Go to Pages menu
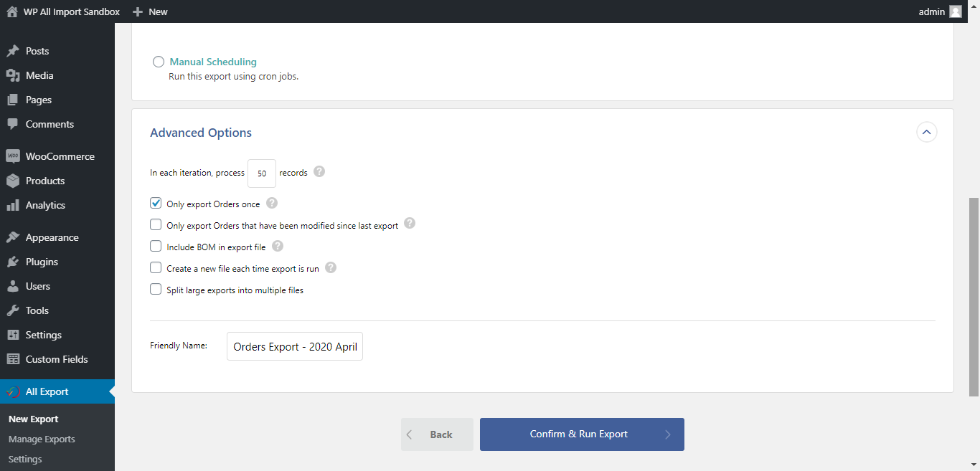The width and height of the screenshot is (980, 471). tap(57, 100)
